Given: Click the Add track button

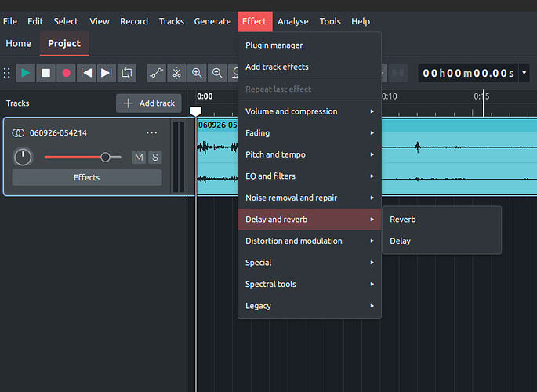Looking at the screenshot, I should [x=149, y=103].
